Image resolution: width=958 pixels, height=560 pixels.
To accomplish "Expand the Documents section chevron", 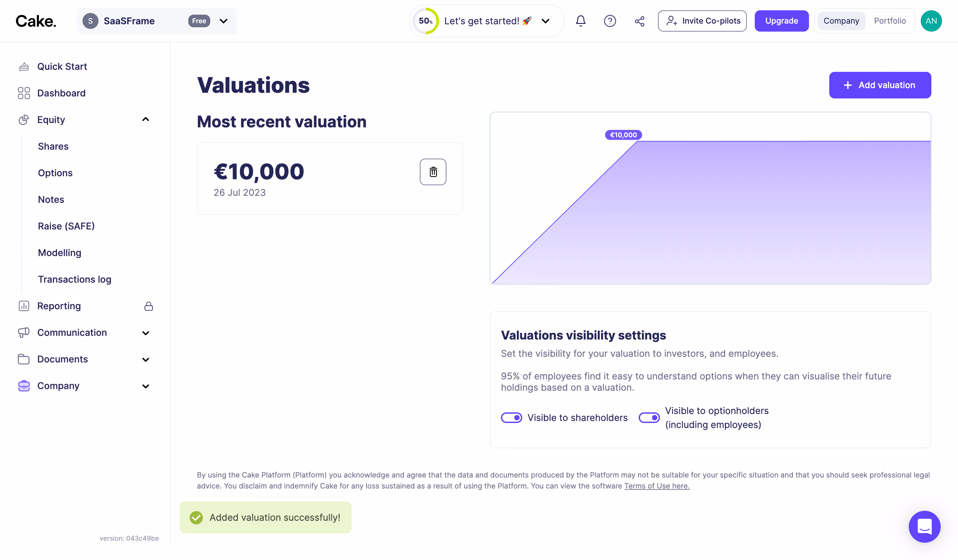I will (x=146, y=360).
